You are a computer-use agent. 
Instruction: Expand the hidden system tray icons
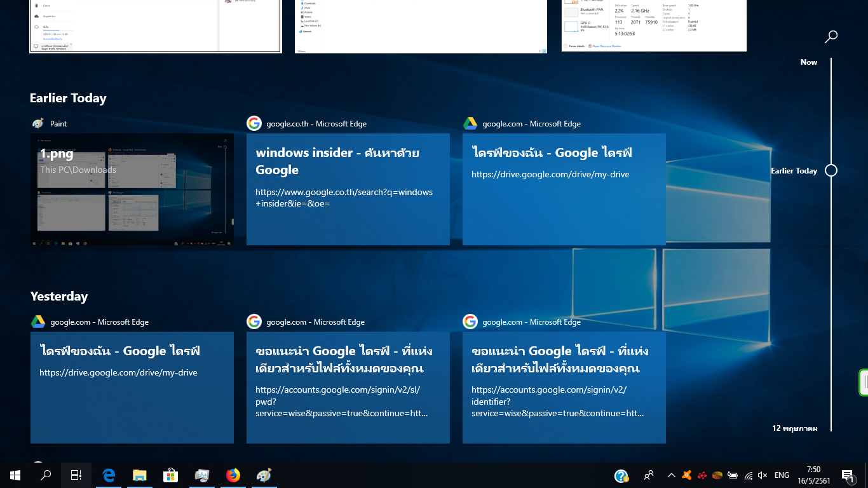671,475
